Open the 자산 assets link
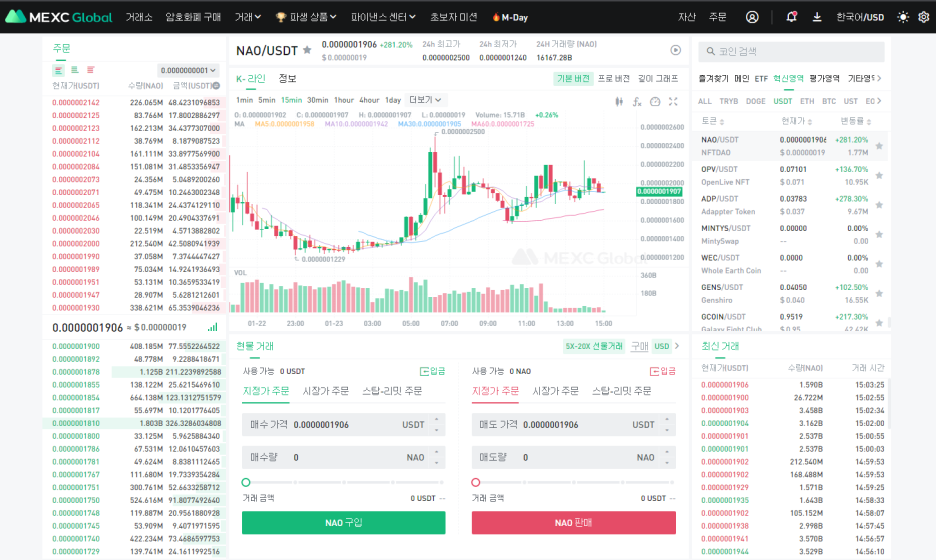The image size is (936, 560). [687, 17]
